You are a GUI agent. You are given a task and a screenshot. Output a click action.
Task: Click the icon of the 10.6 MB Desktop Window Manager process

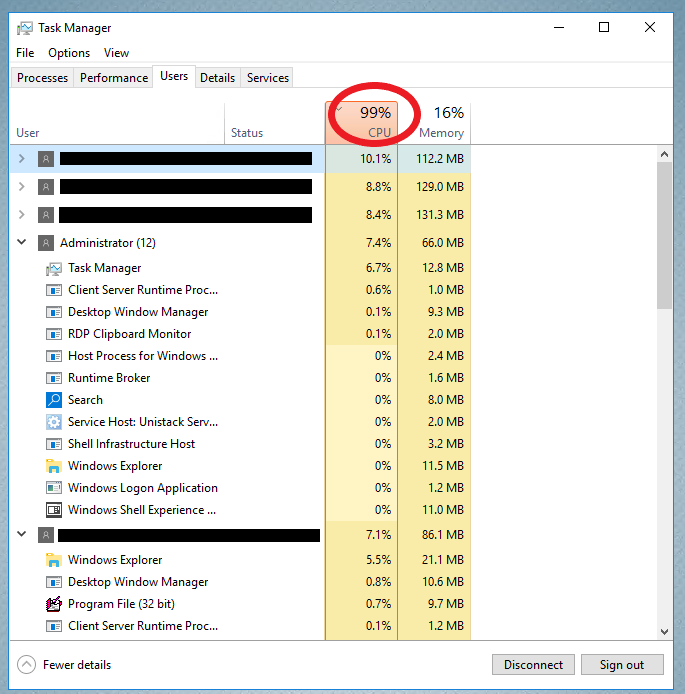click(x=54, y=582)
